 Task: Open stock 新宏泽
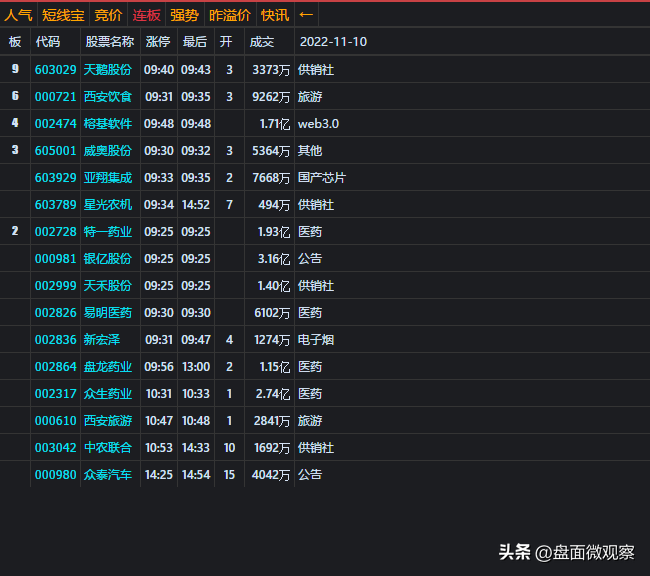click(x=102, y=340)
